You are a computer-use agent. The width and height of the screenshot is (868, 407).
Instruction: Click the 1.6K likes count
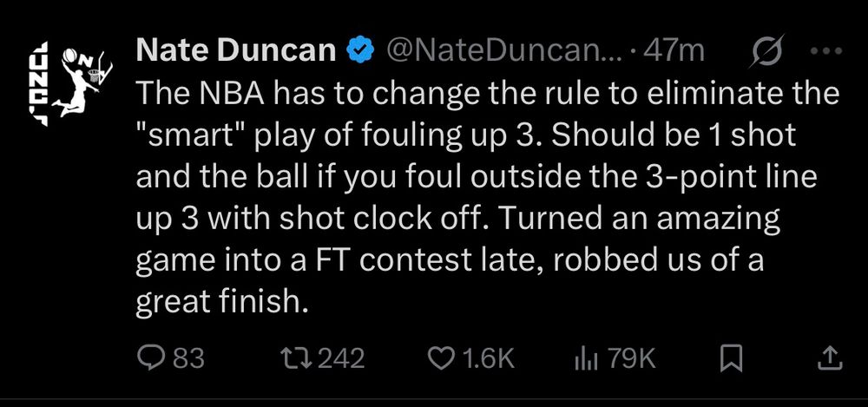(490, 357)
